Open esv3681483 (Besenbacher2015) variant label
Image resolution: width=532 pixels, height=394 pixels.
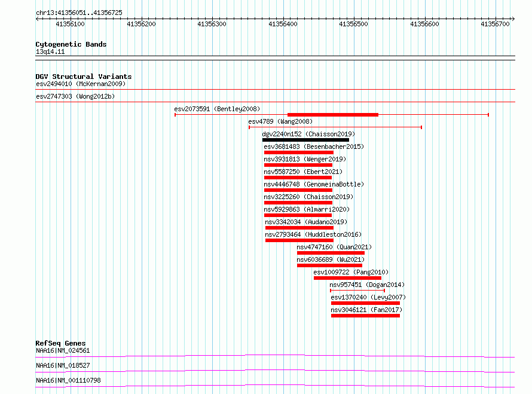[x=314, y=146]
